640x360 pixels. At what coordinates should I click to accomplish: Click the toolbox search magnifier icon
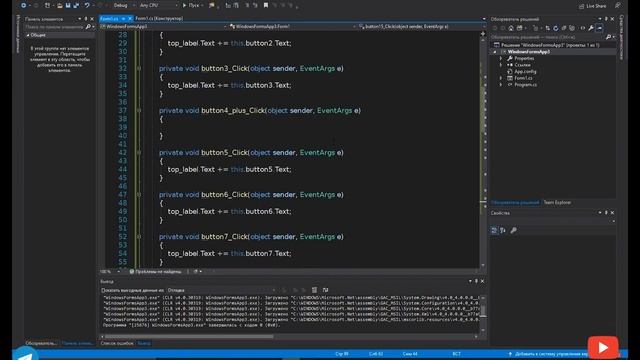click(x=88, y=27)
